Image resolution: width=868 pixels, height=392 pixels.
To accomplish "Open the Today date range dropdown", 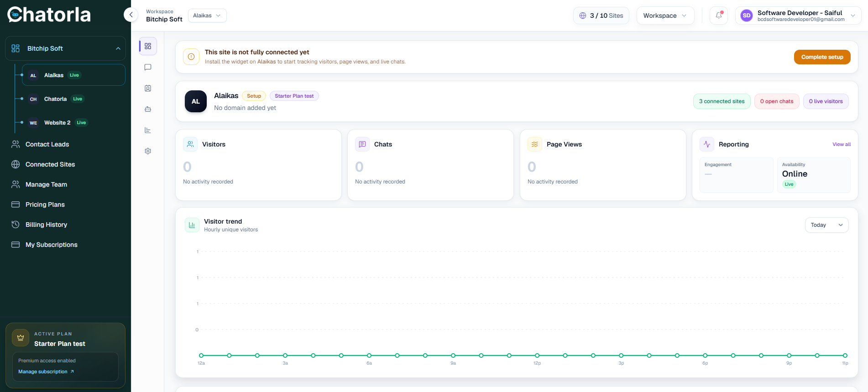I will coord(826,225).
